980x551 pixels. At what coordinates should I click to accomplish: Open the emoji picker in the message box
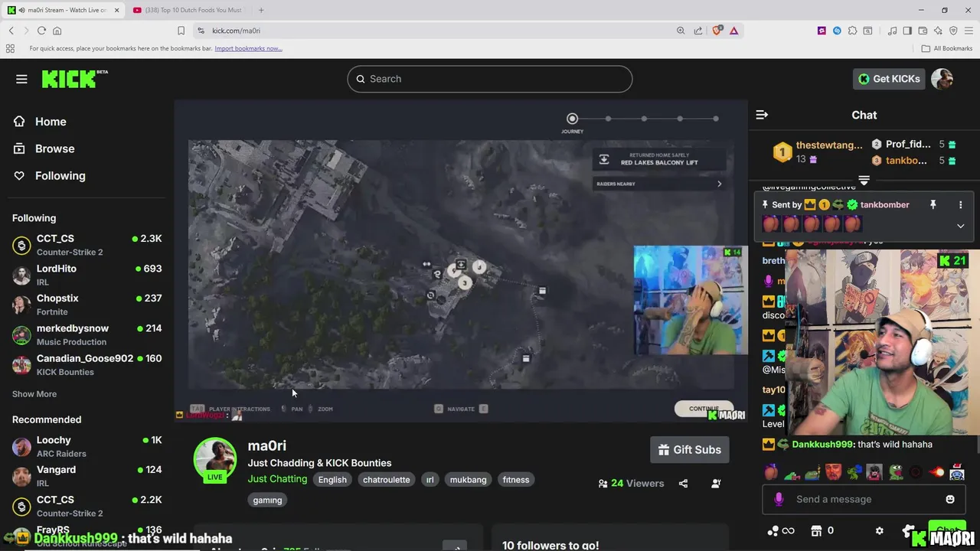point(950,499)
